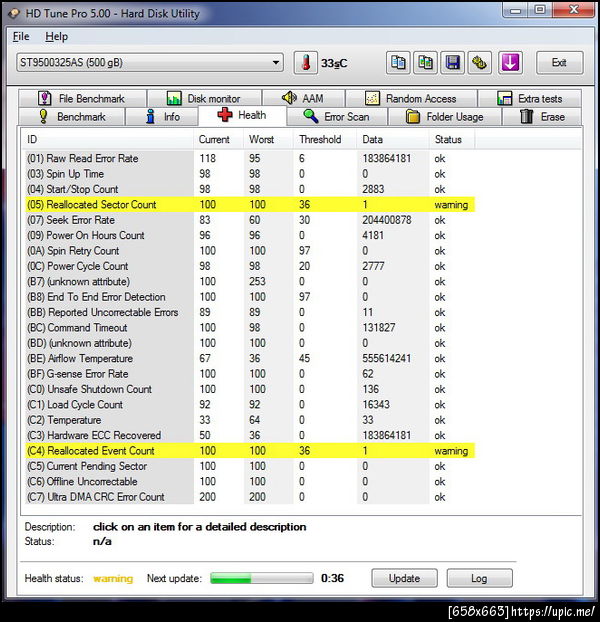Select the Health tab
Viewport: 600px width, 622px height.
[242, 115]
